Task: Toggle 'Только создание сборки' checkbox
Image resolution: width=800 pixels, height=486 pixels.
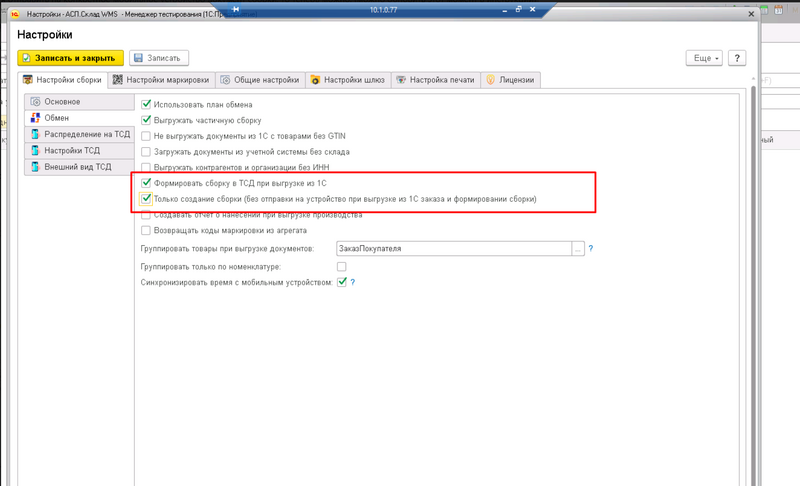Action: (146, 199)
